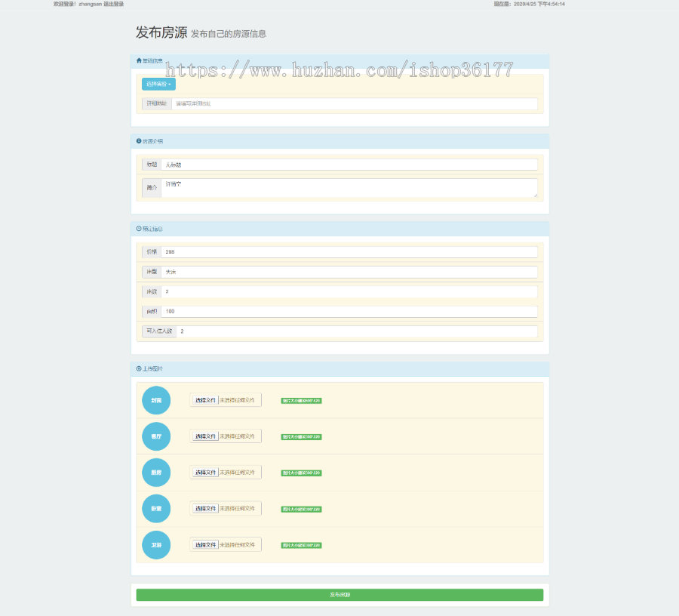The width and height of the screenshot is (679, 616).
Task: Click the circular 厨房 kitchen icon
Action: [x=155, y=472]
